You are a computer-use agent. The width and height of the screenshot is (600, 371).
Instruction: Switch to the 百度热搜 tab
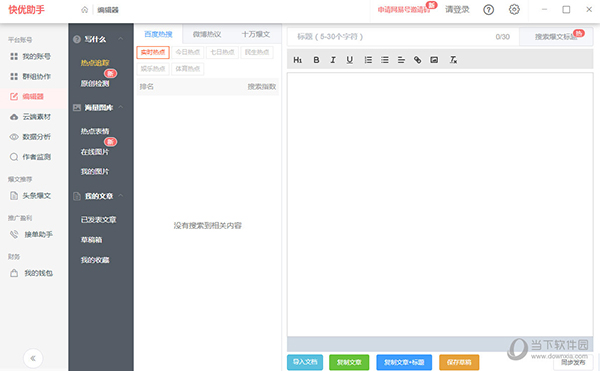(158, 34)
